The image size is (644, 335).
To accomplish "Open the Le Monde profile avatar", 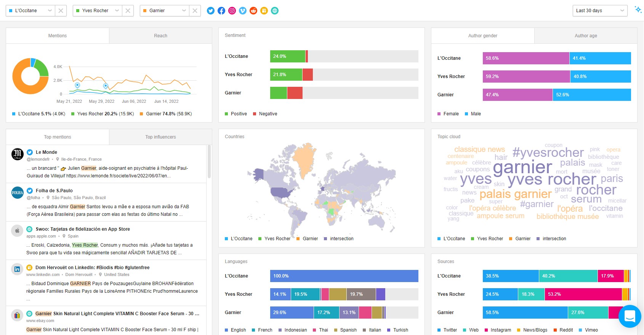I will (x=18, y=154).
